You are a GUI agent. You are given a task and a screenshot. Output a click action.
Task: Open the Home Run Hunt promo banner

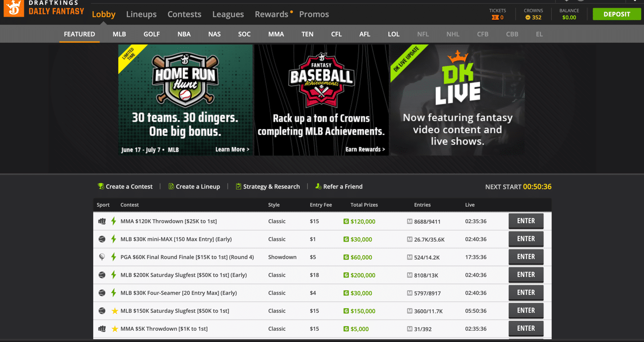[185, 99]
